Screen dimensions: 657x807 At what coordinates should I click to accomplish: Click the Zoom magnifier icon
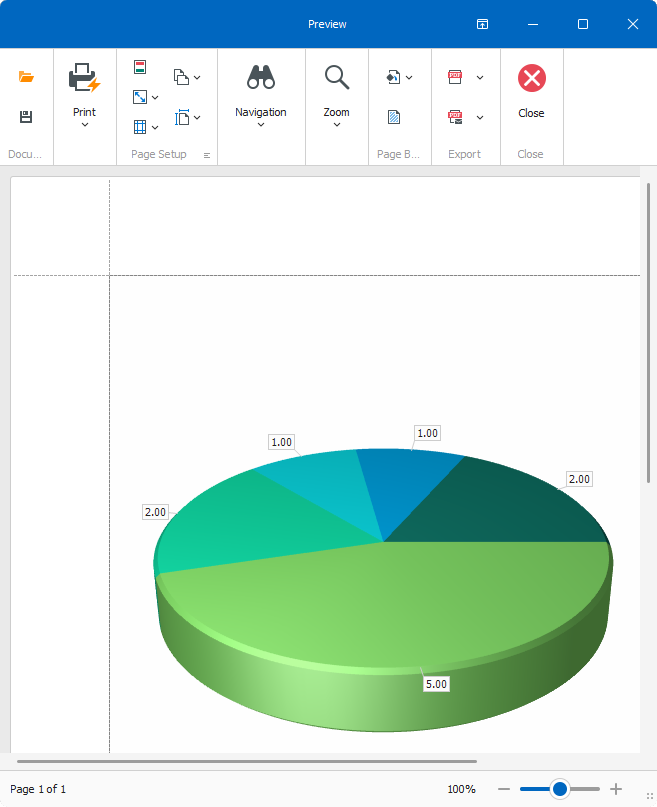(337, 78)
